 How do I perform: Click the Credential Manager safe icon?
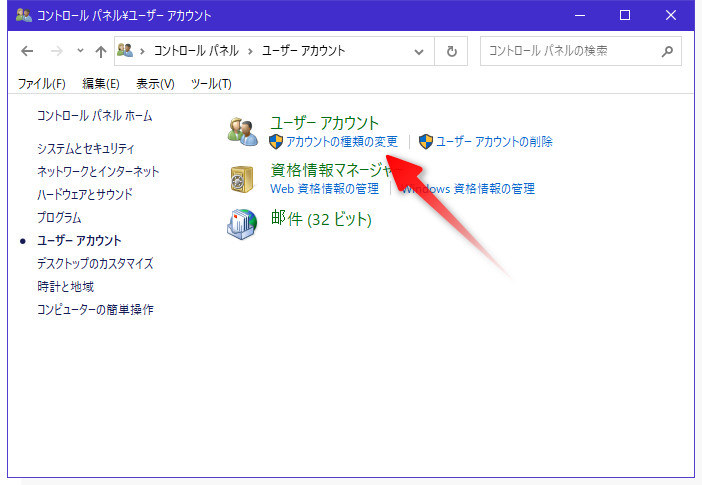[x=242, y=178]
